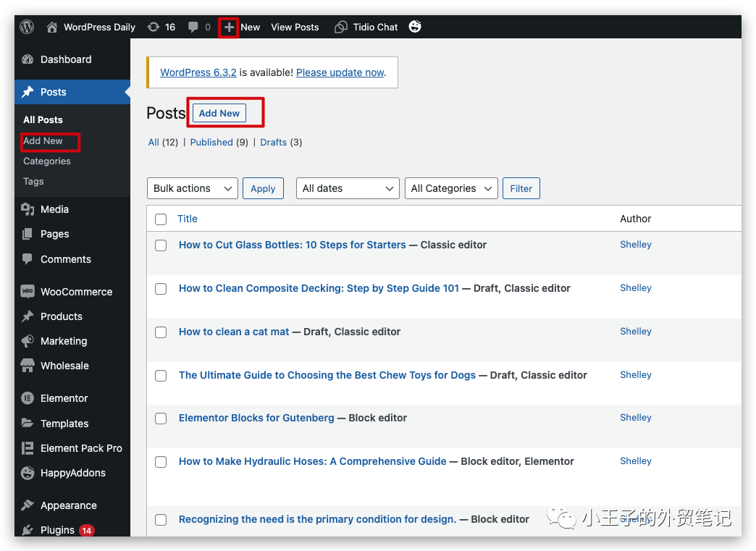Click the Pages sidebar icon

tap(28, 234)
